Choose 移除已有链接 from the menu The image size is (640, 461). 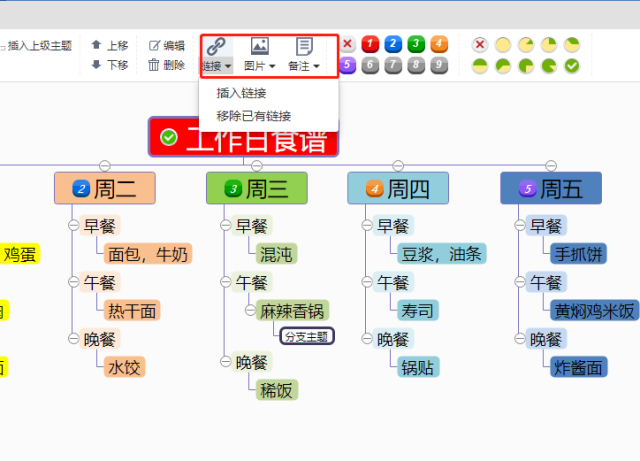(x=254, y=116)
